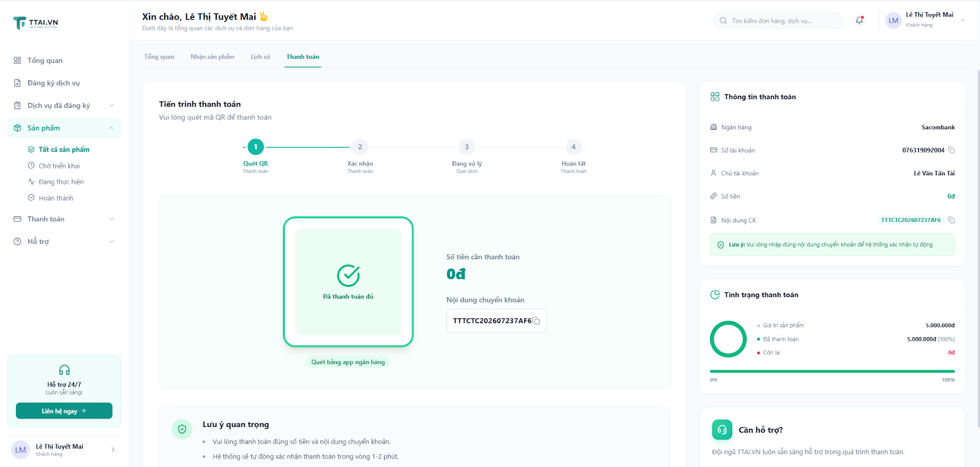980x467 pixels.
Task: Collapse the Sản phẩm sidebar section
Action: 64,128
